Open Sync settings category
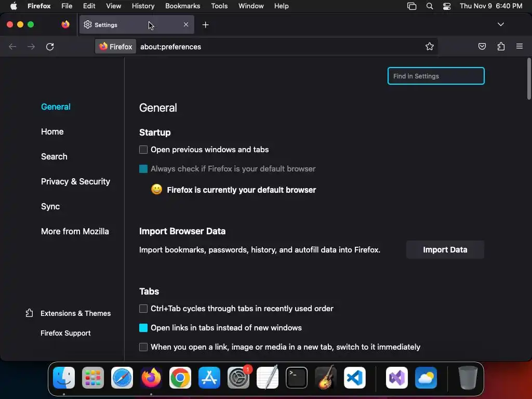Screen dimensions: 532x399 tap(50, 206)
